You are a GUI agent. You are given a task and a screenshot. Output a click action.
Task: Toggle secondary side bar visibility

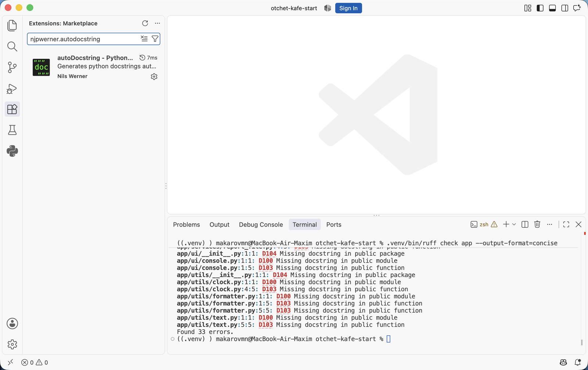(565, 8)
